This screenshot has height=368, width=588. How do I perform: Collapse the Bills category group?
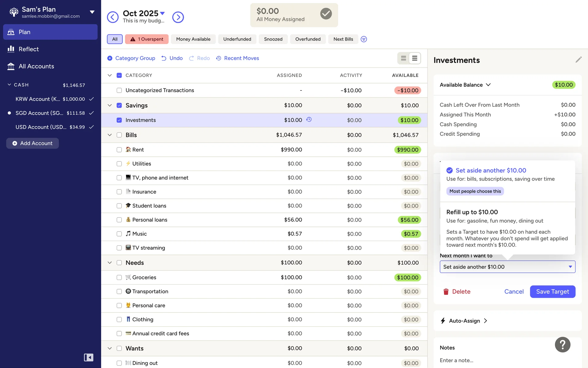110,135
